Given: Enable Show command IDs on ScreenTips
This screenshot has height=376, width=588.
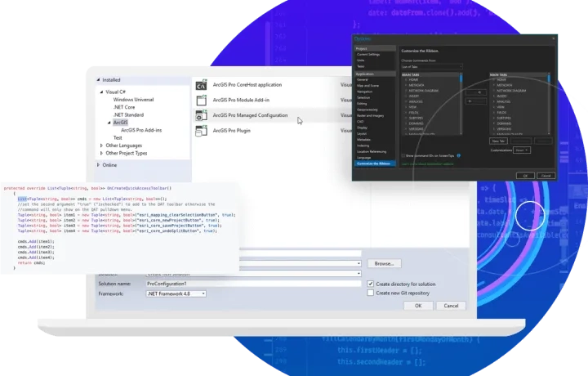Looking at the screenshot, I should (403, 154).
